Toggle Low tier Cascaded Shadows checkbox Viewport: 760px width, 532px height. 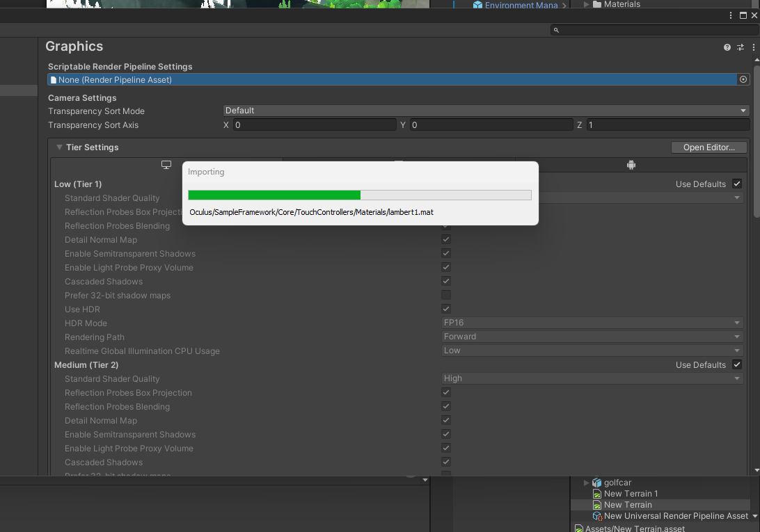[446, 281]
